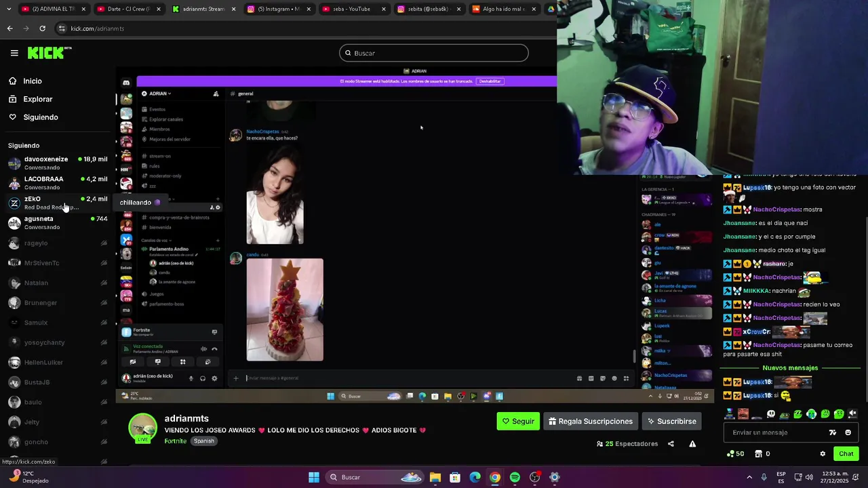Click the Kick search field Buscar
Viewport: 868px width, 488px height.
434,53
